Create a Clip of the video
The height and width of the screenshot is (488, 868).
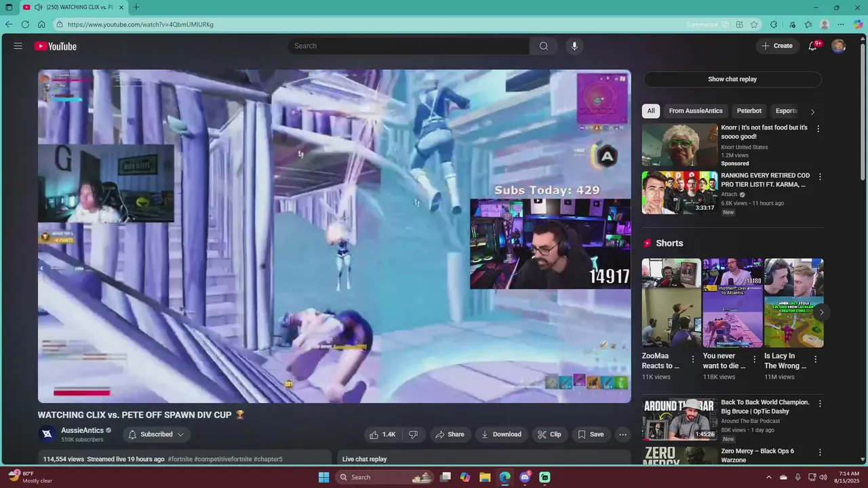pyautogui.click(x=549, y=434)
